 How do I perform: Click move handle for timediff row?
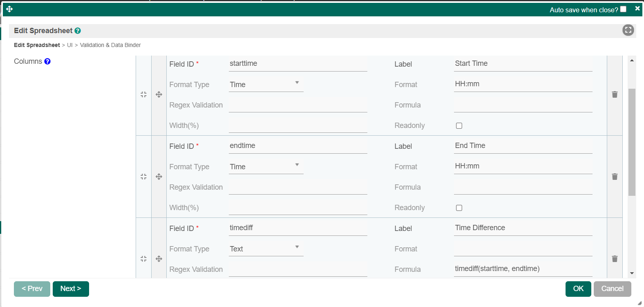159,259
